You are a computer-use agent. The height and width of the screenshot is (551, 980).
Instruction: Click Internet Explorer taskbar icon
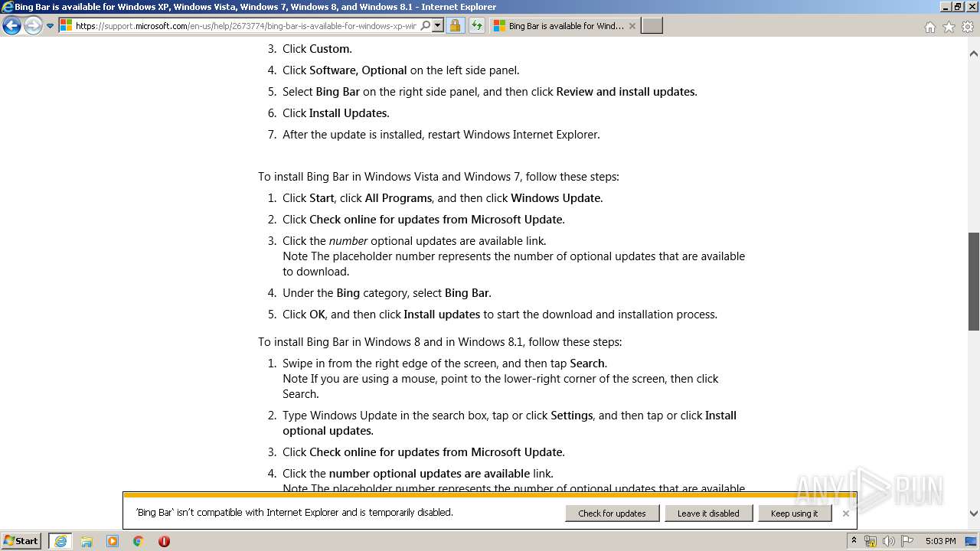pyautogui.click(x=60, y=541)
